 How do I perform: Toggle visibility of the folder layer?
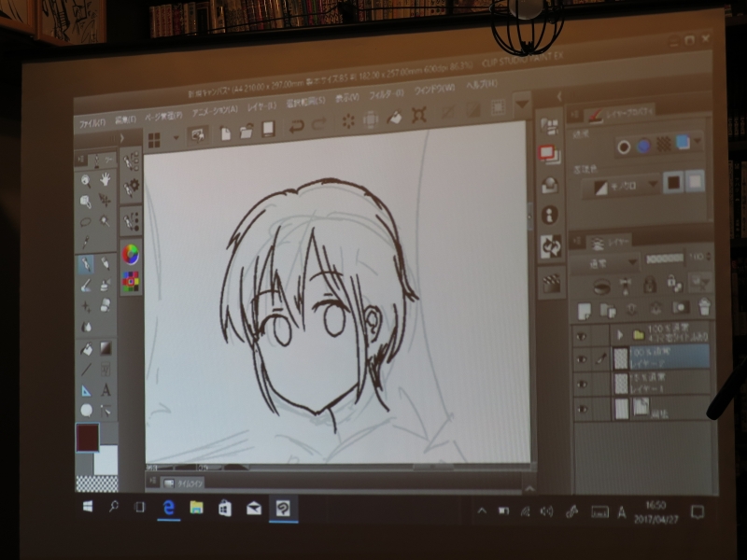click(581, 336)
